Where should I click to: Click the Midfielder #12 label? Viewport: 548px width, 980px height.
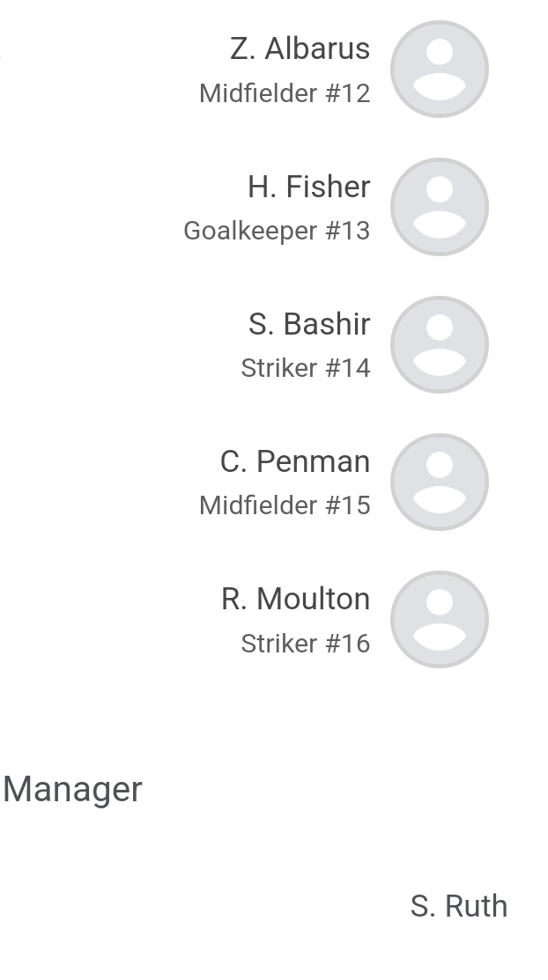click(x=285, y=93)
